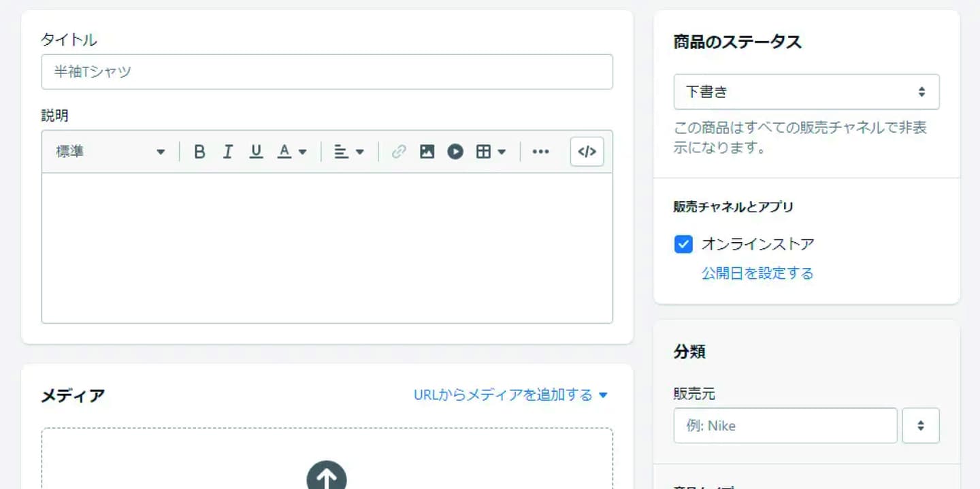Open the 標準 paragraph style dropdown
This screenshot has height=489, width=980.
(110, 152)
